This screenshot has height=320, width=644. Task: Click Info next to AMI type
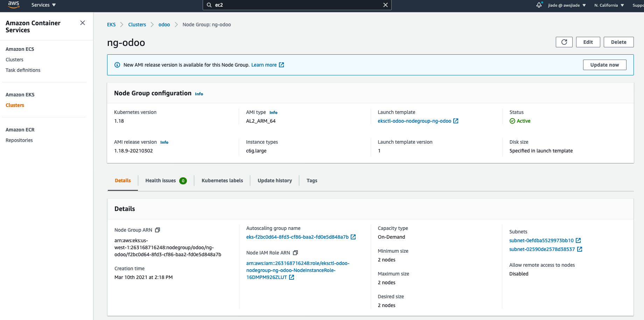click(273, 113)
